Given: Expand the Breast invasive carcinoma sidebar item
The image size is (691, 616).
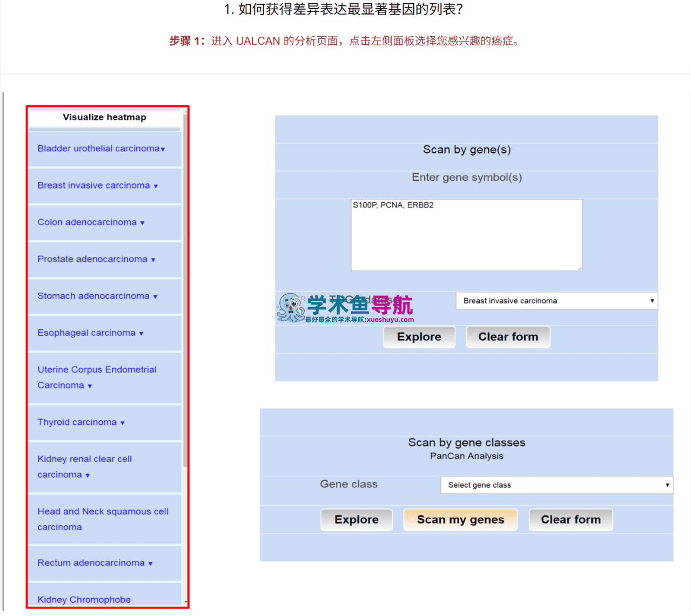Looking at the screenshot, I should [98, 185].
